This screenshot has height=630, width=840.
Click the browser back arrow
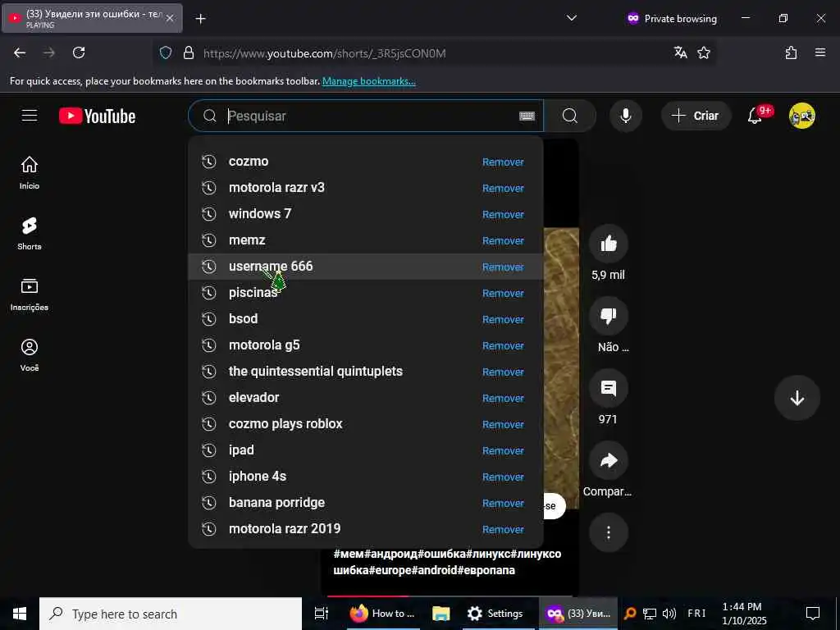(x=20, y=52)
